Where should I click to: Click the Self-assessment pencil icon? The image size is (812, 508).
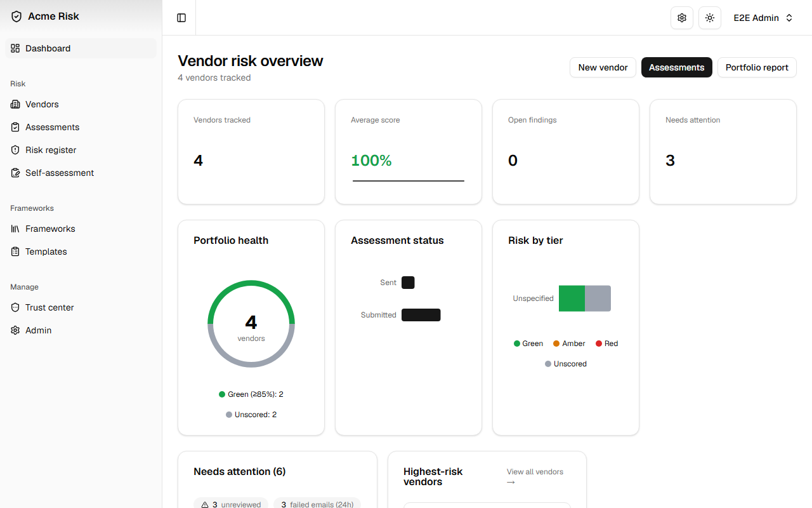(15, 173)
